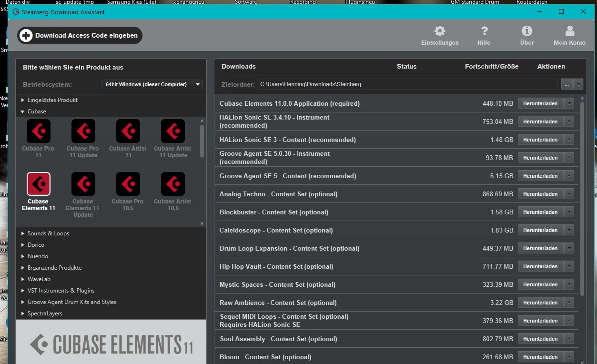Click scroll down arrow of product grid
Screen dimensions: 597x364
[202, 223]
